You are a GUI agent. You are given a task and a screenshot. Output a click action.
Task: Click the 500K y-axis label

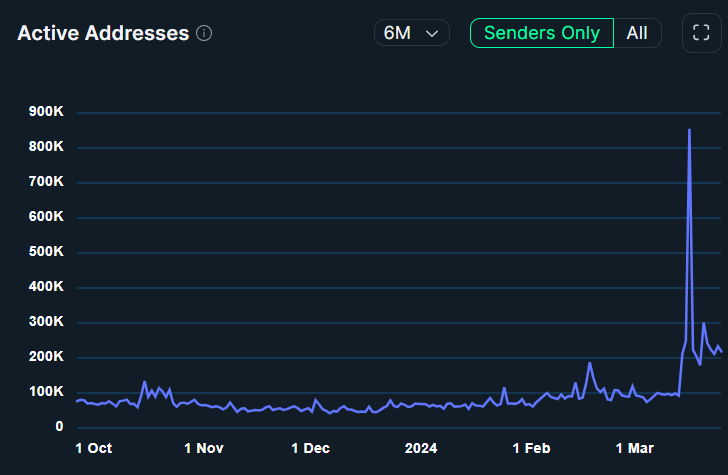(x=46, y=252)
